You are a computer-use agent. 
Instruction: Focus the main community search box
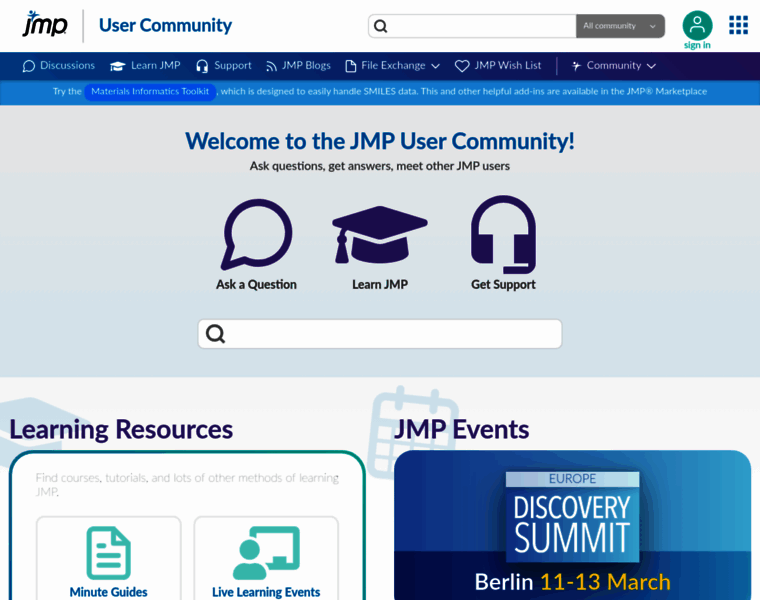(380, 334)
